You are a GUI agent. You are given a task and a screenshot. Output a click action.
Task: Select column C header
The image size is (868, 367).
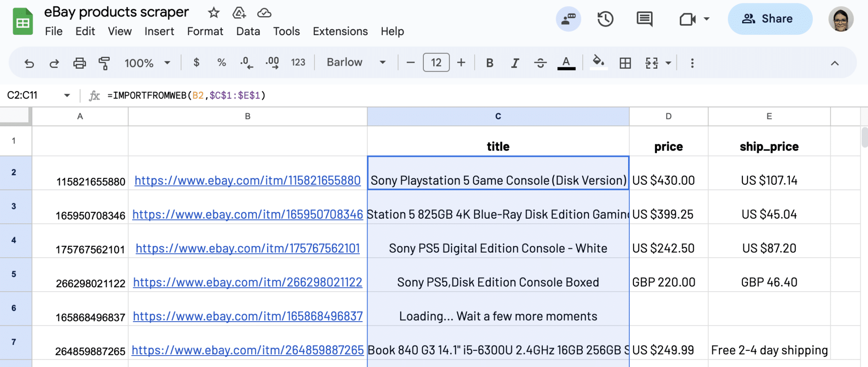pos(498,117)
